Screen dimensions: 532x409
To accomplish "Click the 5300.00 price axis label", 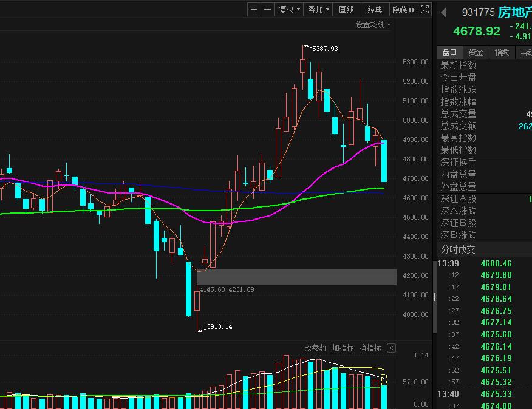I will [415, 62].
